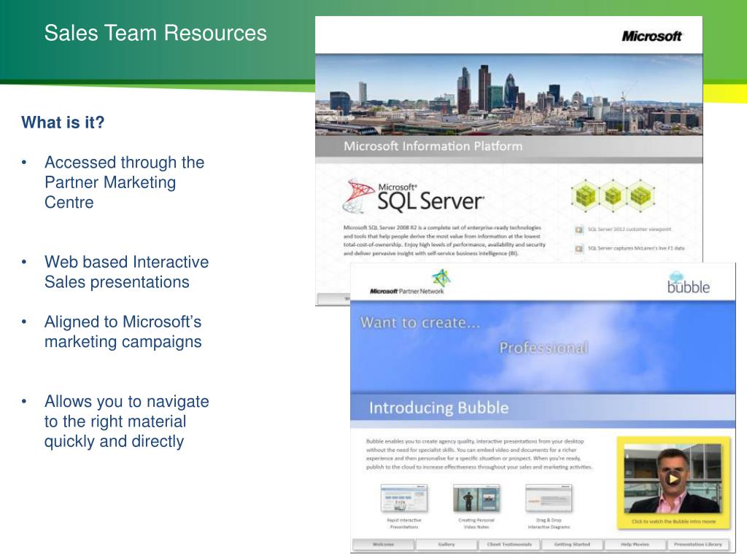747x560 pixels.
Task: Open the Welcome tab in Bubble
Action: (x=383, y=544)
